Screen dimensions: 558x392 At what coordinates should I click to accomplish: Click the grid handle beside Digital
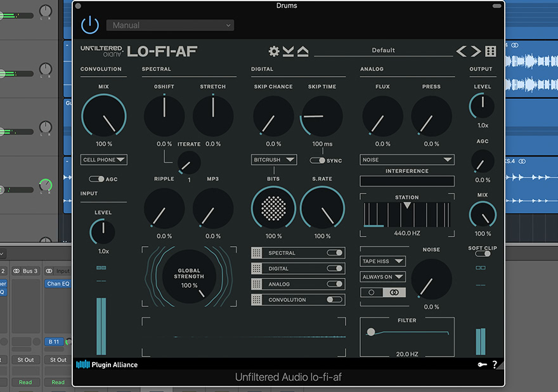[257, 268]
